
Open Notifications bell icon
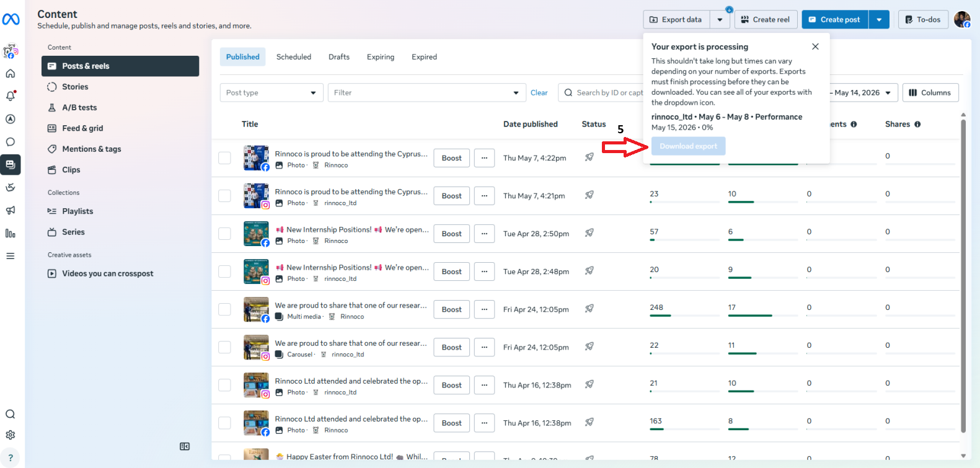click(11, 96)
